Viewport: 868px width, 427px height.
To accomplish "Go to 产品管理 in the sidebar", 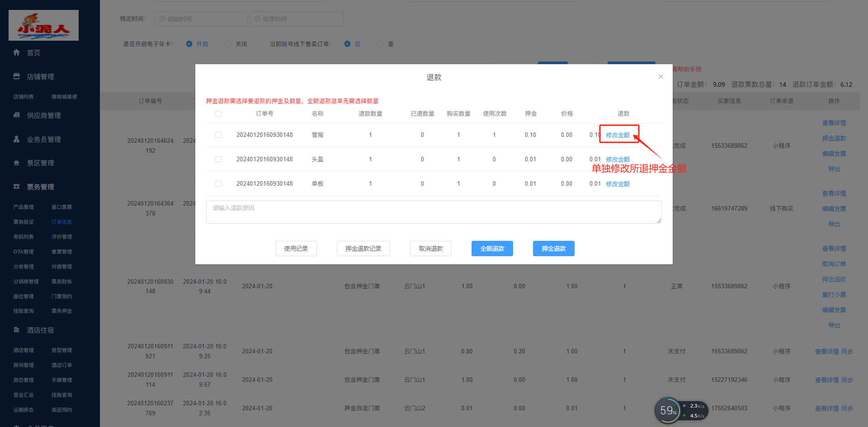I will [x=24, y=207].
